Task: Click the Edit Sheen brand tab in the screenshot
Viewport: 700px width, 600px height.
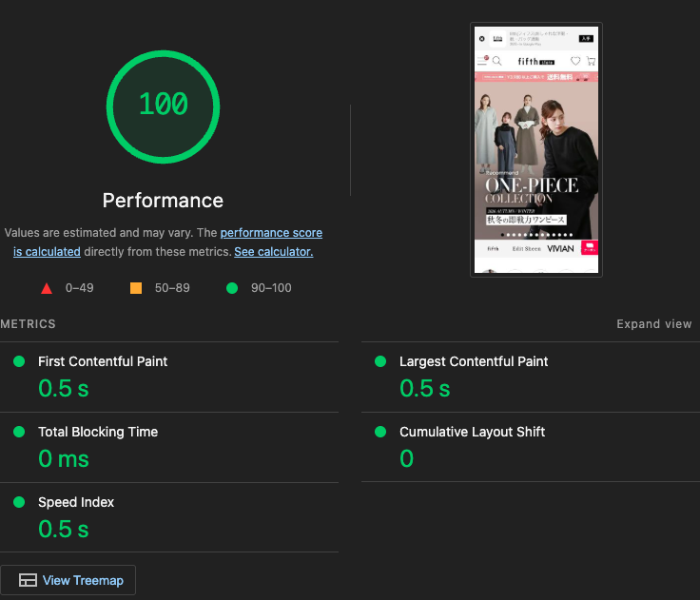Action: [526, 249]
